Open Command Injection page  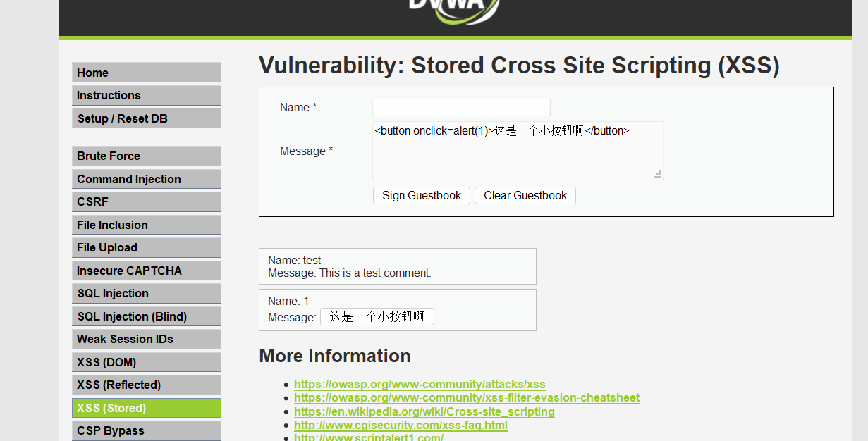(147, 179)
